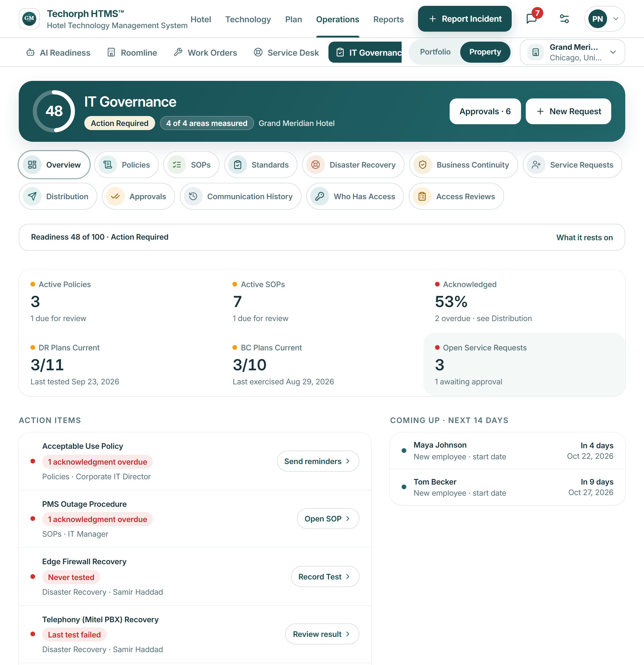This screenshot has width=644, height=665.
Task: Click the Distribution paper-plane icon
Action: pyautogui.click(x=32, y=197)
